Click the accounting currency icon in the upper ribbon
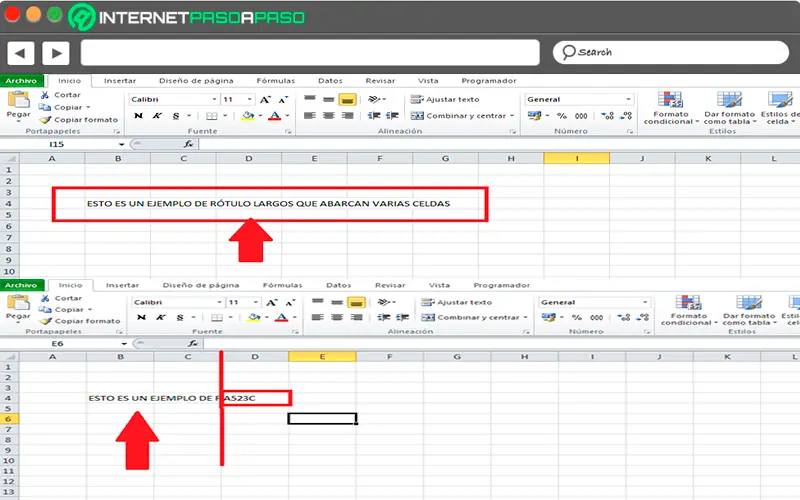 (x=534, y=116)
